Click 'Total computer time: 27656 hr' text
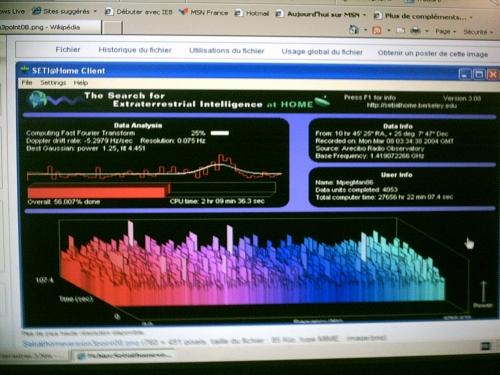 click(384, 197)
